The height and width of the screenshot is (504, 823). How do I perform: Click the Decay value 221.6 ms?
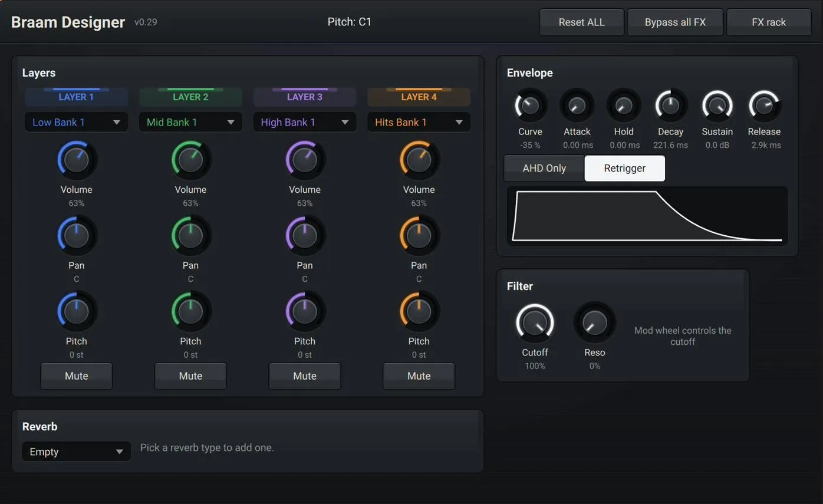(671, 145)
